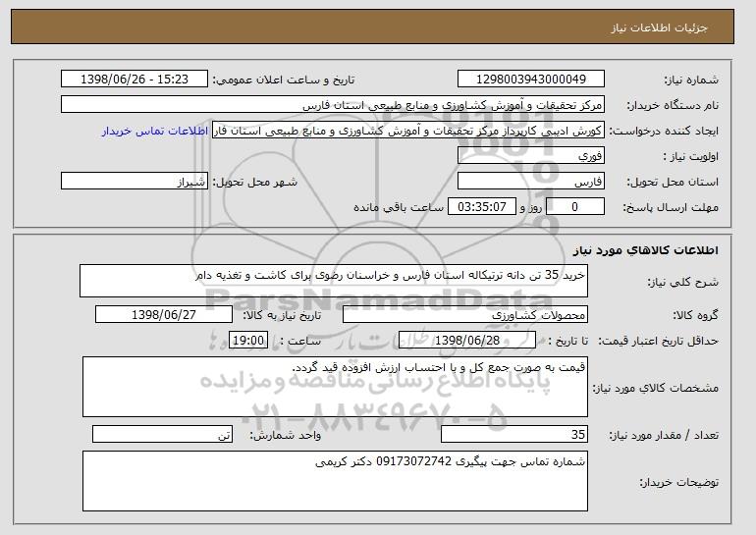Click the ایجاد کننده درخواست field
This screenshot has width=756, height=535.
[x=408, y=131]
